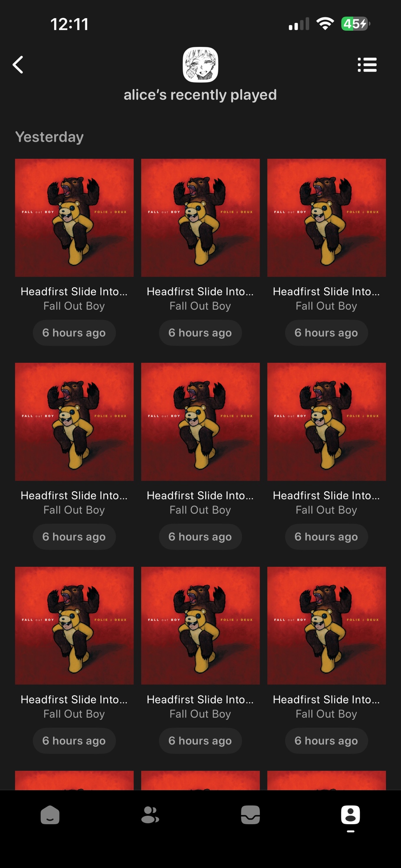Tap 'Headfirst Slide Into...' title third row left

[74, 700]
